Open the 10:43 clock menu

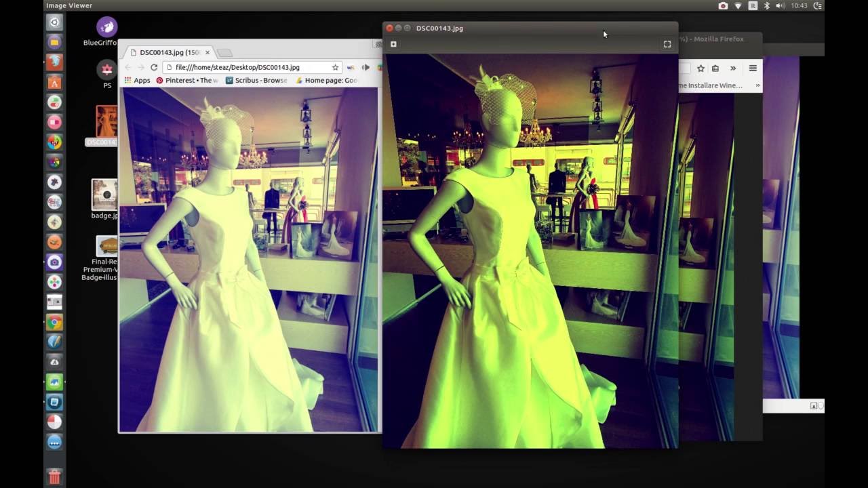point(799,5)
